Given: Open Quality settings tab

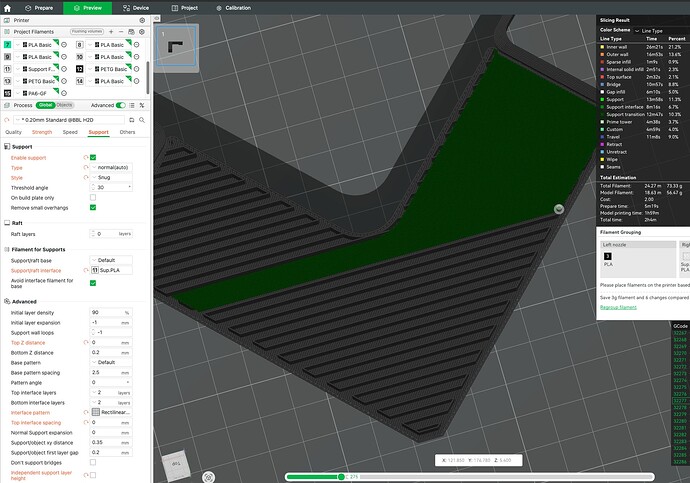Looking at the screenshot, I should 13,132.
